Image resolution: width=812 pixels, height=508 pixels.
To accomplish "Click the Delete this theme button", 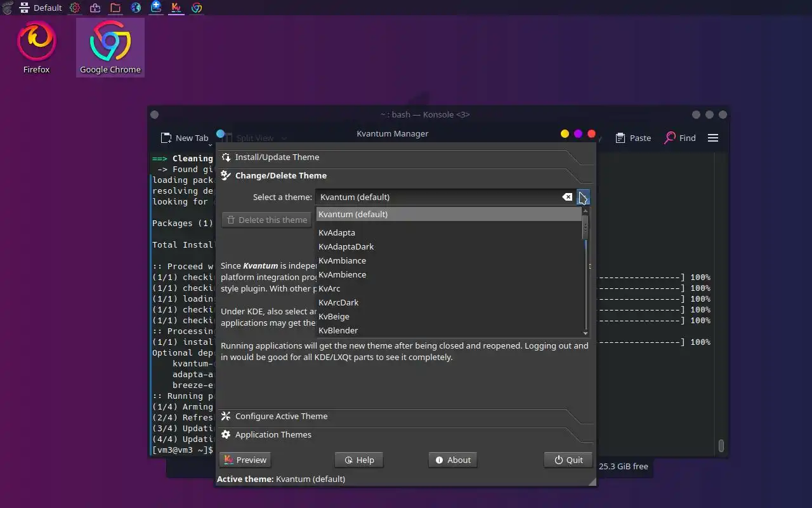I will tap(266, 220).
